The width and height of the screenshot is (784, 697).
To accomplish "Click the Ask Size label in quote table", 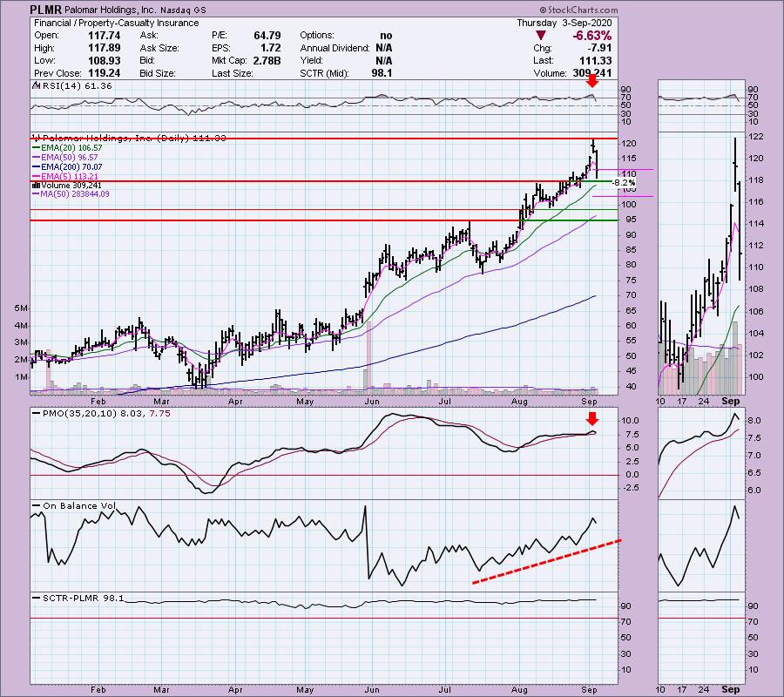I will tap(159, 48).
